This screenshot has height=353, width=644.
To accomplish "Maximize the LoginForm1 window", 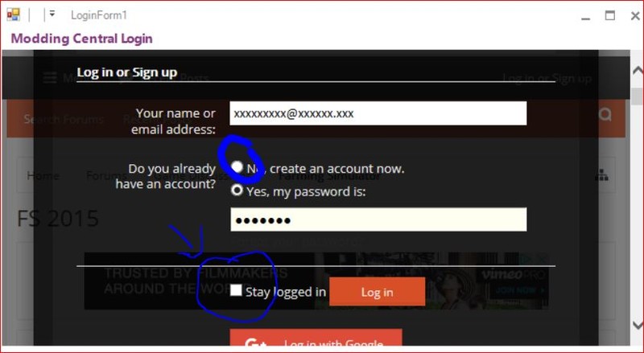I will [x=610, y=15].
